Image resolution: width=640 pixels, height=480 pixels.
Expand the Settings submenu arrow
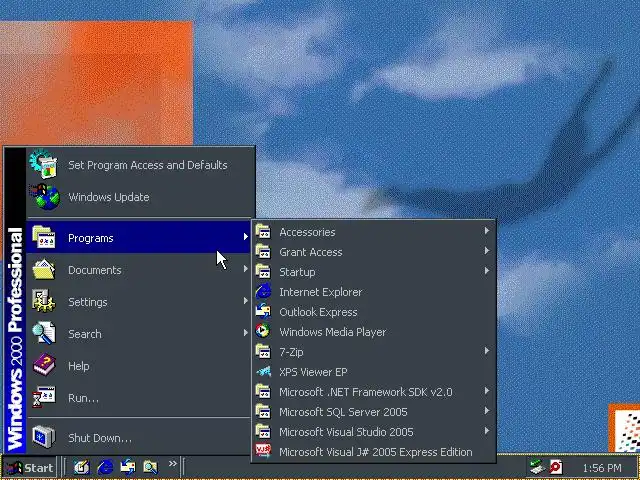pyautogui.click(x=245, y=301)
